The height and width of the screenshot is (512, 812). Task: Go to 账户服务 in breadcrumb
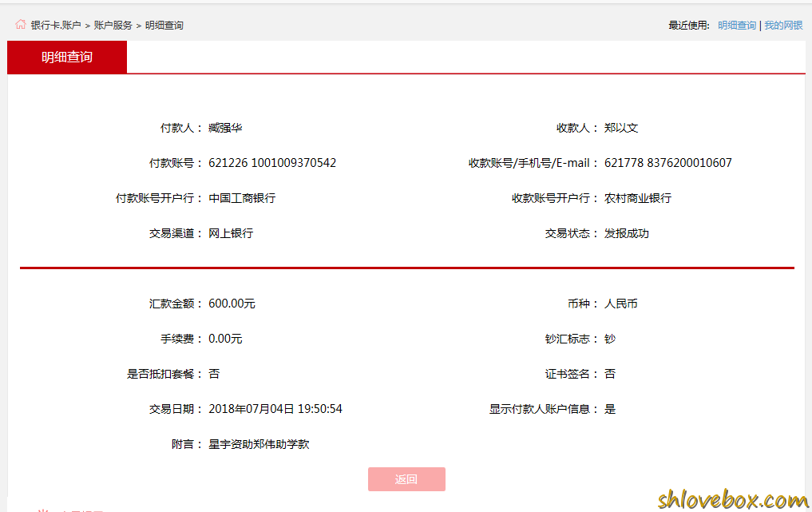point(113,26)
